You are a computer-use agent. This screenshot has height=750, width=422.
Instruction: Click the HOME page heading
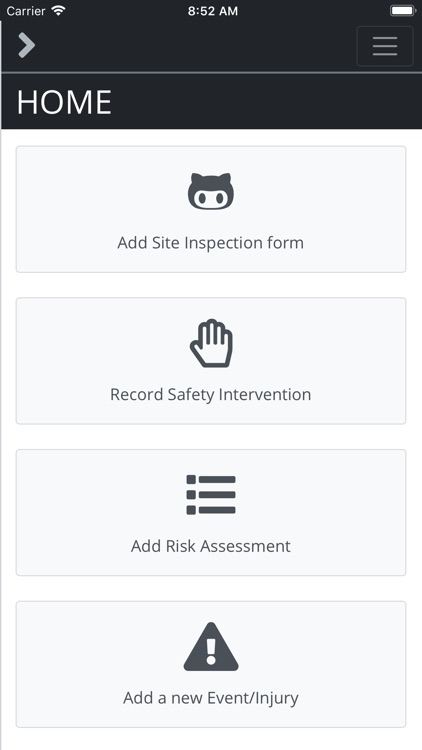click(x=64, y=102)
